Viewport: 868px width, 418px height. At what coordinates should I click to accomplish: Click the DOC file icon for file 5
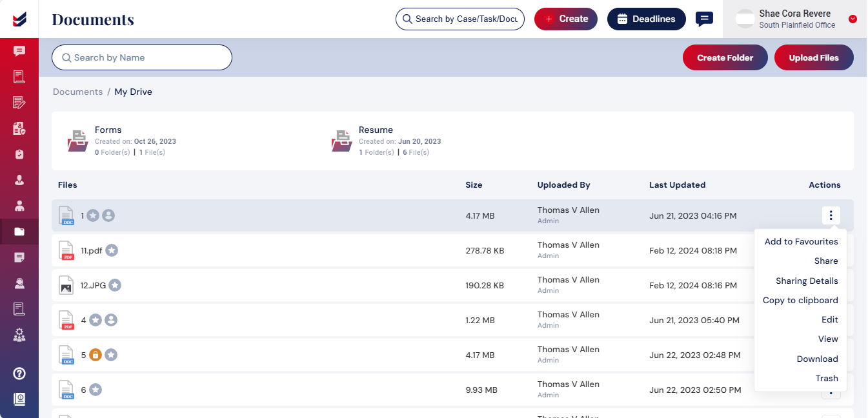[x=67, y=355]
